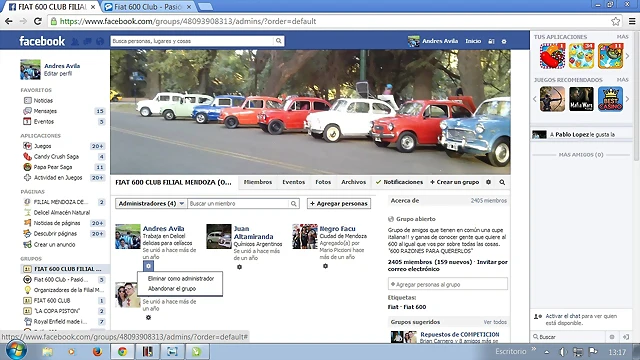Screen dimensions: 640x360
Task: Open third app icon in Tus Aplicaciones
Action: pyautogui.click(x=611, y=56)
